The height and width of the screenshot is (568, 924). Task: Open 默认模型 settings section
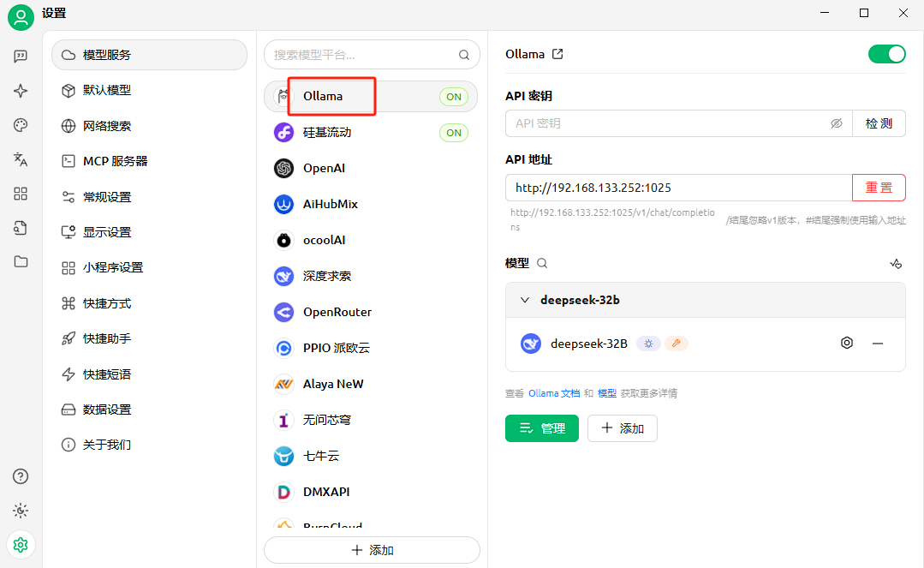149,90
